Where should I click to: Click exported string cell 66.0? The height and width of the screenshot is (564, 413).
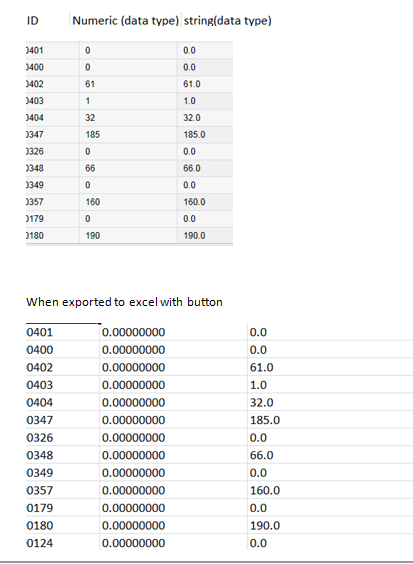click(262, 455)
